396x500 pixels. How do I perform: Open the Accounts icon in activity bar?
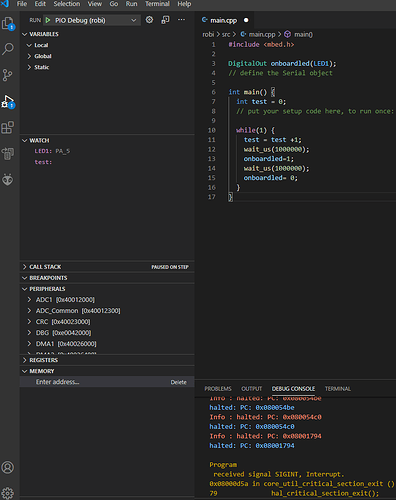coord(8,467)
